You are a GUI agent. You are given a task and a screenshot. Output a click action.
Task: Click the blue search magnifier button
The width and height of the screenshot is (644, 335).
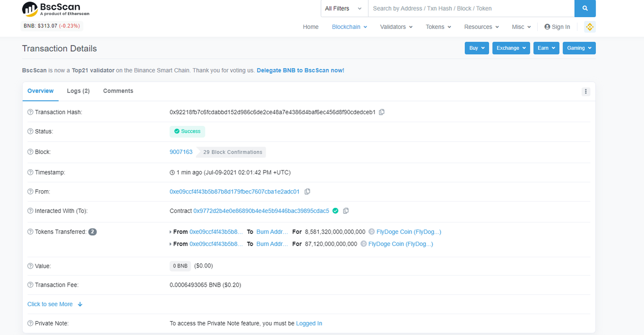coord(585,9)
